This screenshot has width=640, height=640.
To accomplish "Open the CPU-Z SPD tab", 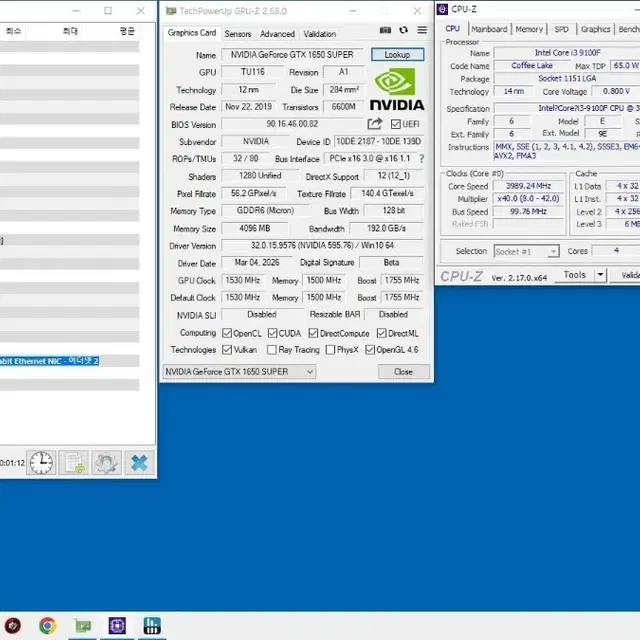I will [x=562, y=29].
